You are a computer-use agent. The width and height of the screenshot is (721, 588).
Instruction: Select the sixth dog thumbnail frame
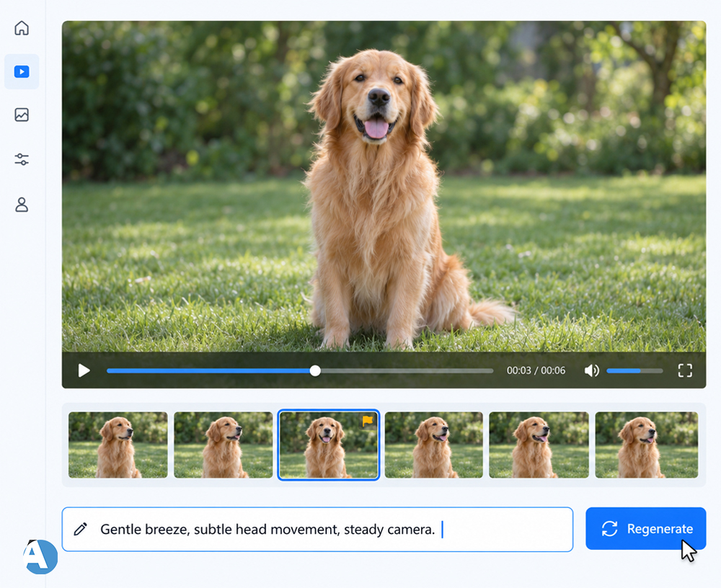coord(647,445)
